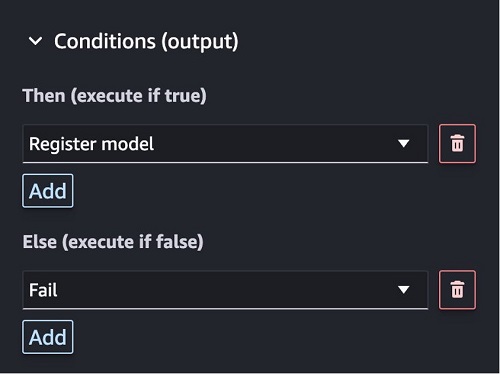Image resolution: width=500 pixels, height=374 pixels.
Task: Click the Add button below Fail
Action: (x=48, y=337)
